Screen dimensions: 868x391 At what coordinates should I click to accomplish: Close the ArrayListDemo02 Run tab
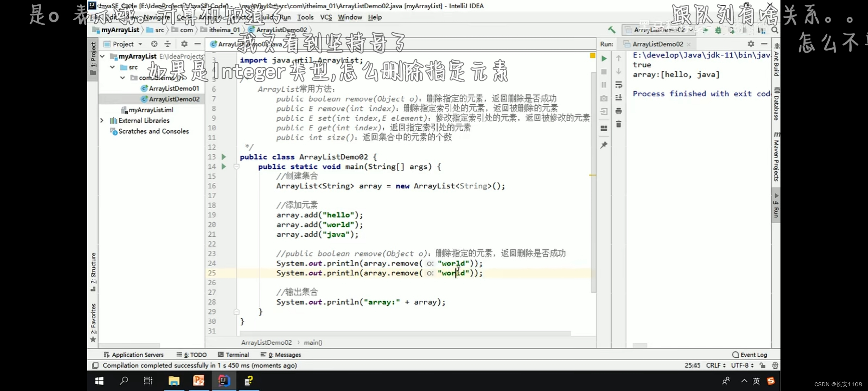coord(689,44)
